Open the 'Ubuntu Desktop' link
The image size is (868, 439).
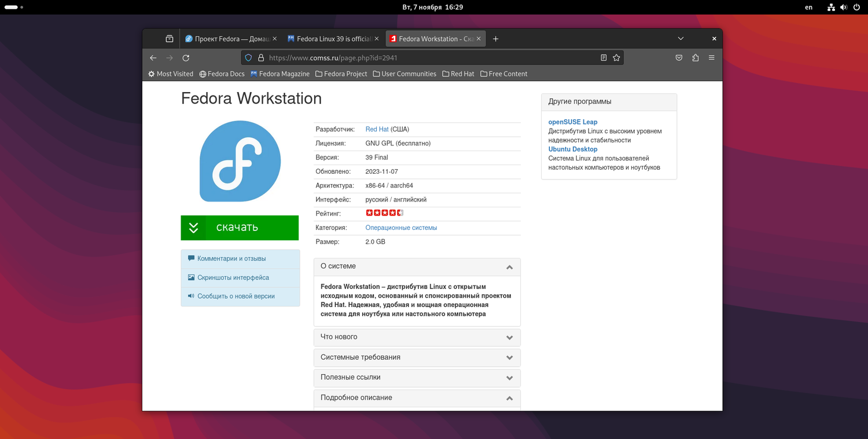573,149
